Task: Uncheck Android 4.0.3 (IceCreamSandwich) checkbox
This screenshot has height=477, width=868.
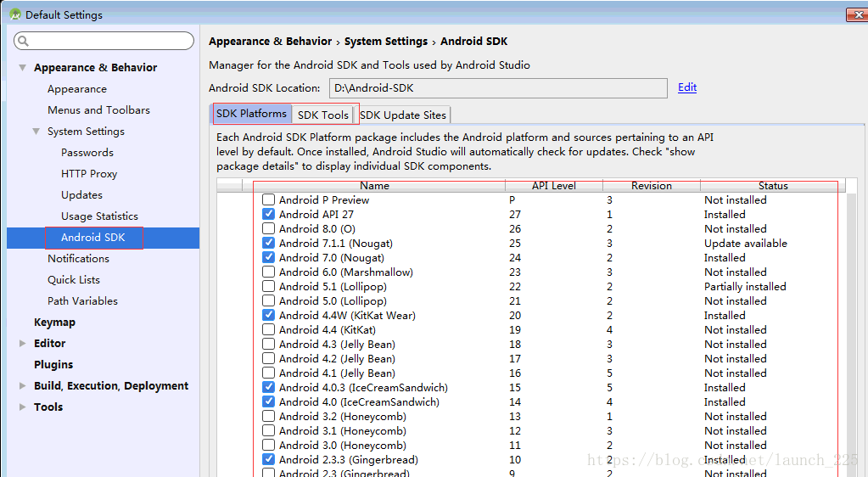Action: tap(268, 387)
